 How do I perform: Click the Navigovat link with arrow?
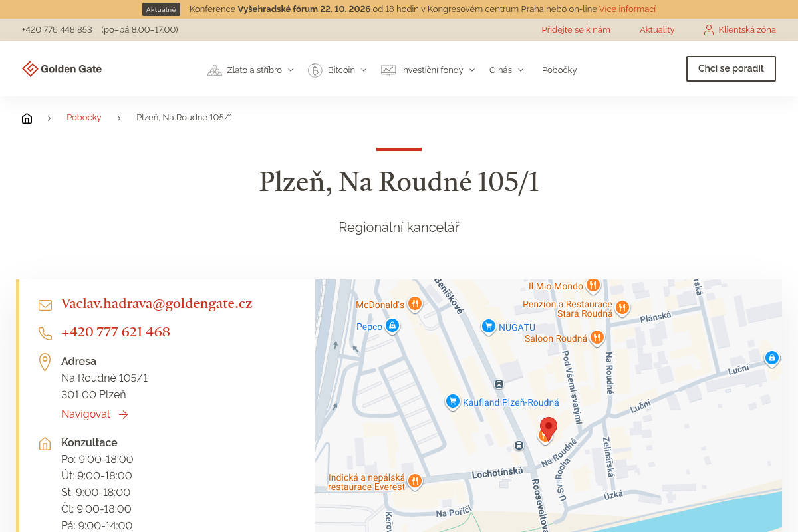(94, 414)
